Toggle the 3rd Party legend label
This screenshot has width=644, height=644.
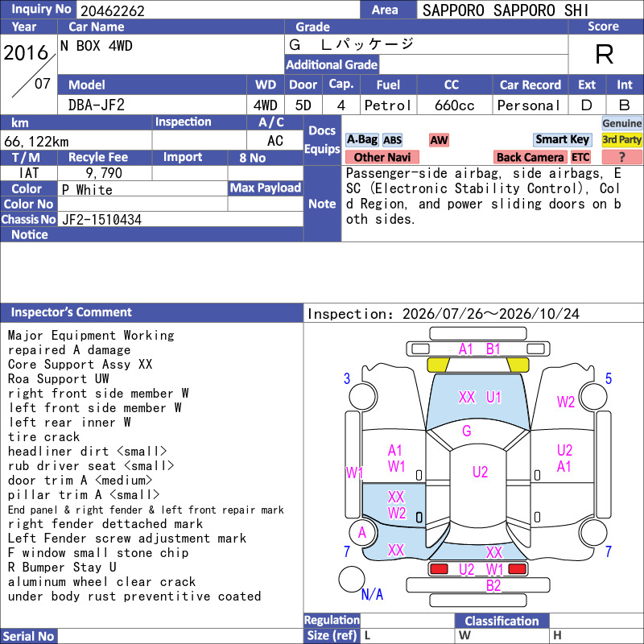click(621, 139)
